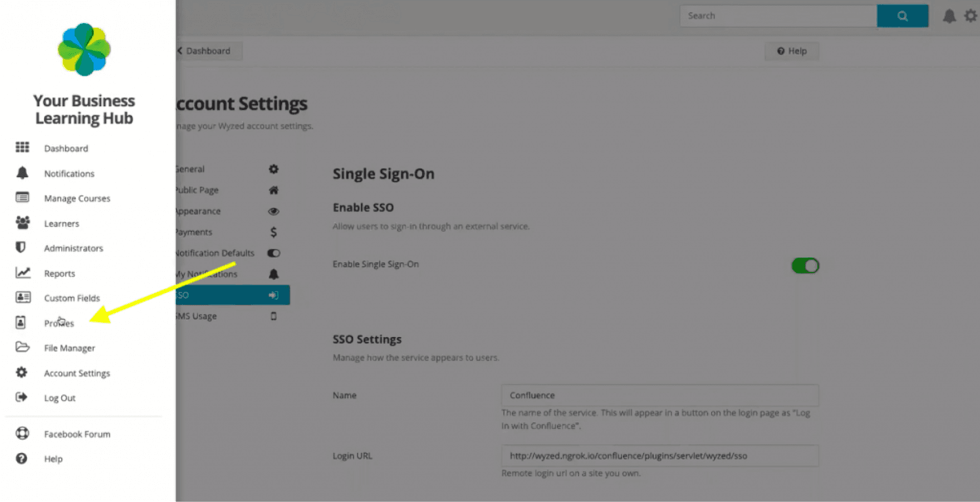This screenshot has height=502, width=980.
Task: Open the Facebook Forum link
Action: pyautogui.click(x=77, y=434)
